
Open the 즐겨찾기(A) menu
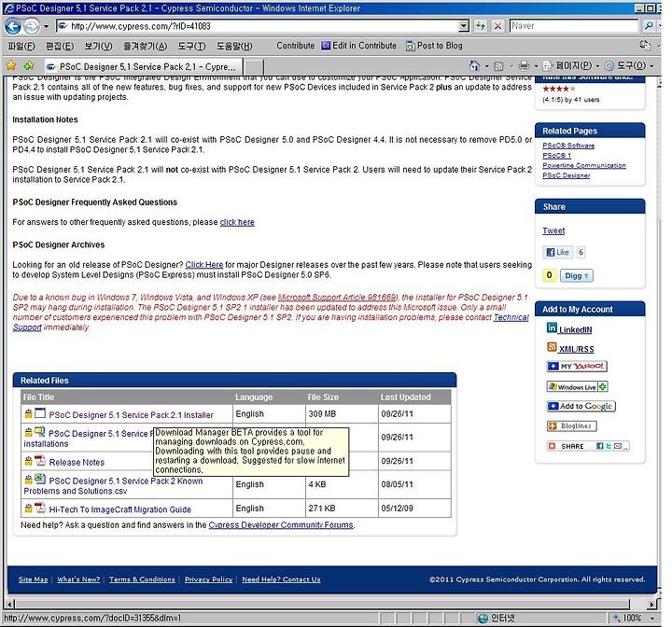145,46
